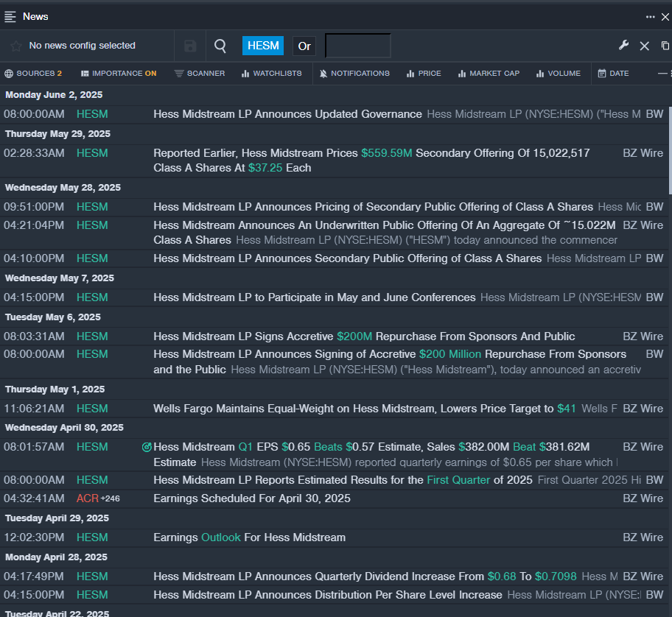Image resolution: width=672 pixels, height=617 pixels.
Task: Open the Signs Accretive $200M Repurchase headline
Action: pos(364,336)
